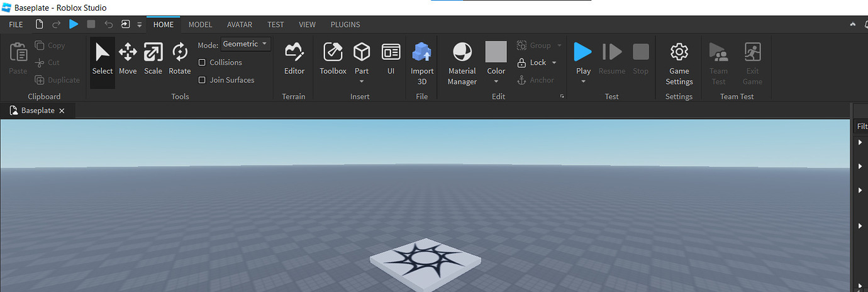Image resolution: width=868 pixels, height=292 pixels.
Task: Open the AVATAR tab
Action: 240,25
